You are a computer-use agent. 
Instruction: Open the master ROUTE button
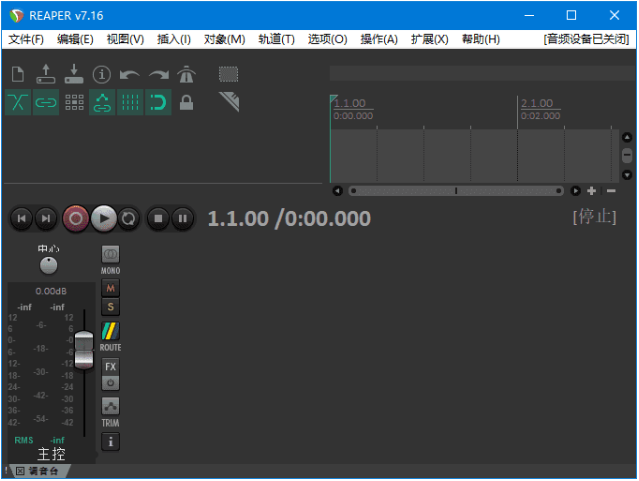[x=110, y=332]
